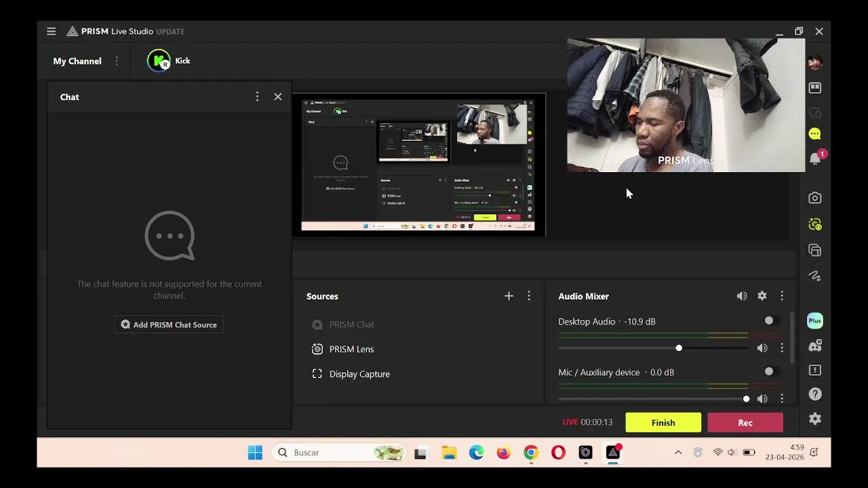Adjust the Desktop Audio volume slider

(x=652, y=348)
